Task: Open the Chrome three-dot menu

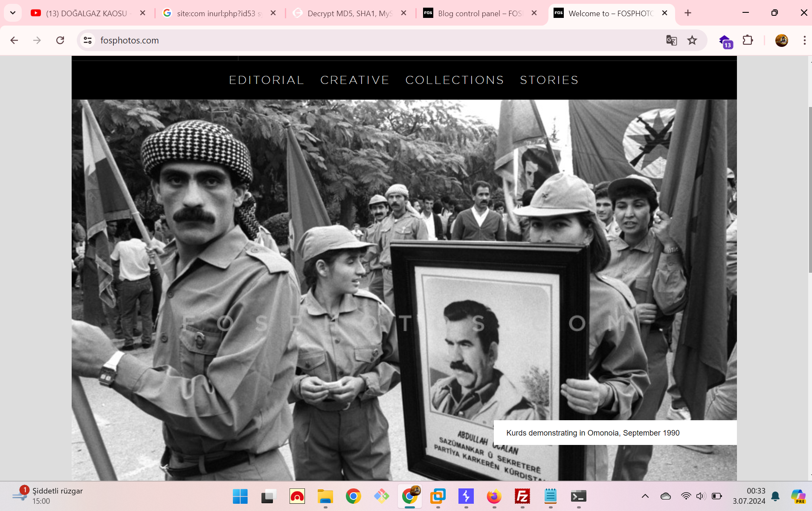Action: (804, 40)
